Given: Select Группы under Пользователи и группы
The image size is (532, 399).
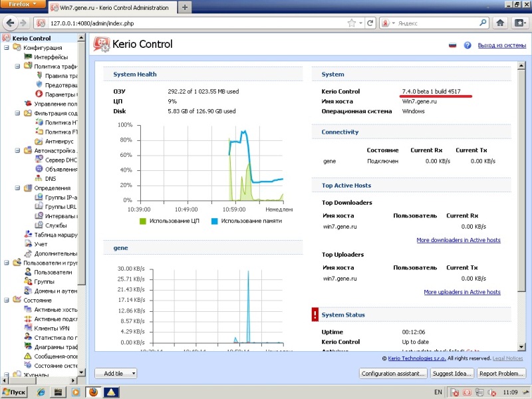Looking at the screenshot, I should [x=44, y=281].
